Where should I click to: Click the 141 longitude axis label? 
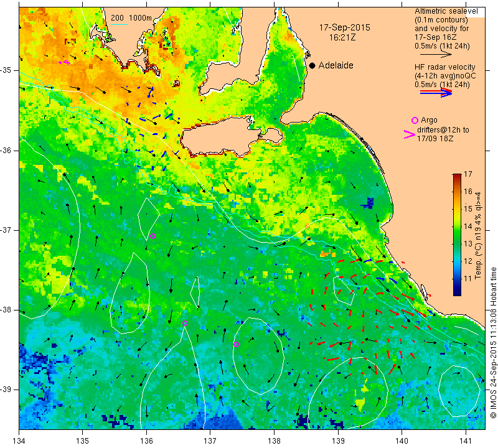466,441
